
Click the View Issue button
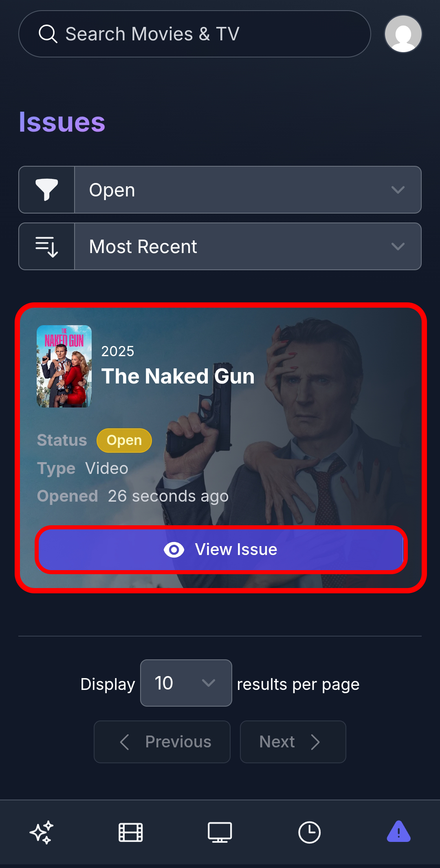pyautogui.click(x=221, y=549)
